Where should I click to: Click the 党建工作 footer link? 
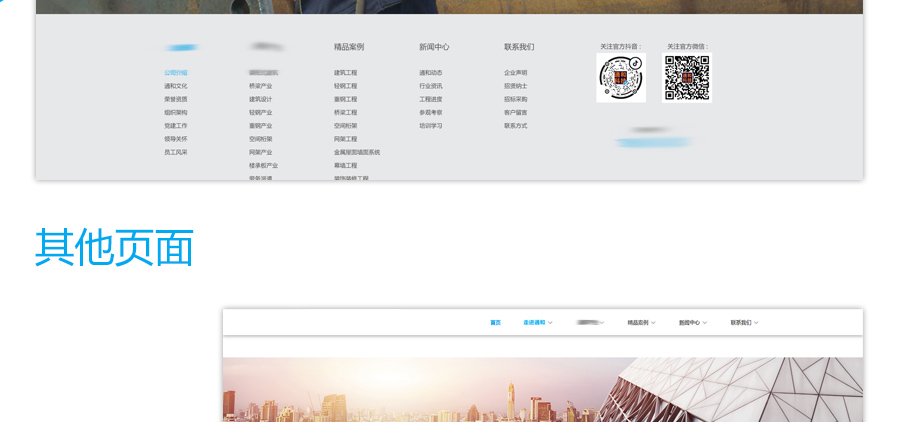[x=176, y=126]
